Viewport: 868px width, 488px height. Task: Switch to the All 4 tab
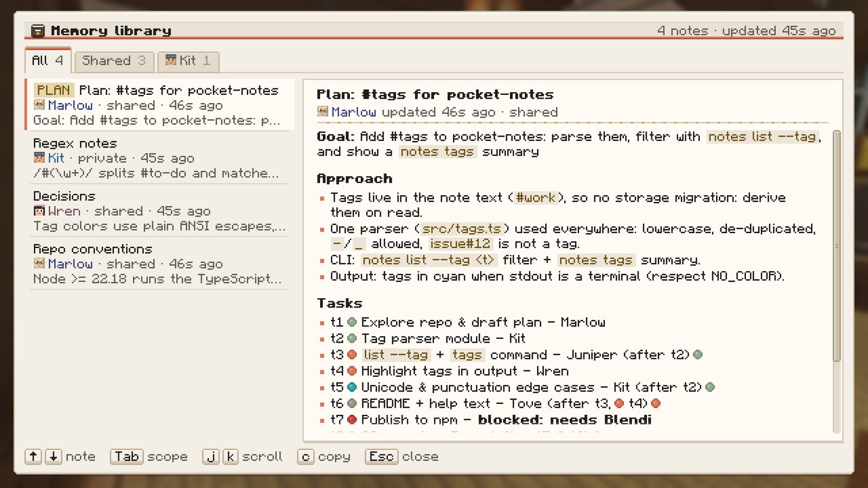point(48,61)
